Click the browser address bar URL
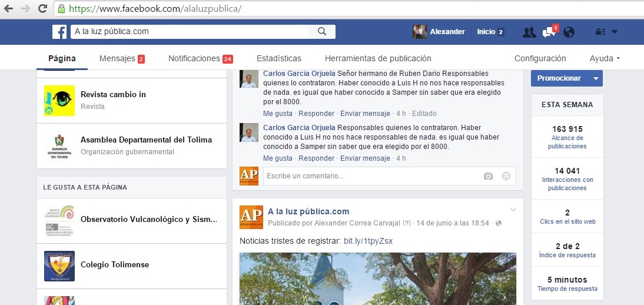The height and width of the screenshot is (305, 644). click(155, 9)
